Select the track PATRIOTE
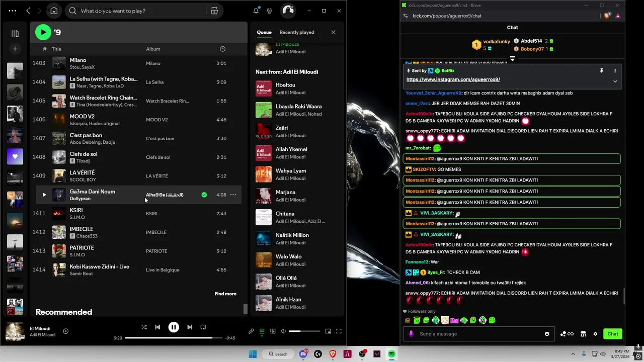The height and width of the screenshot is (362, 644). coord(136,251)
